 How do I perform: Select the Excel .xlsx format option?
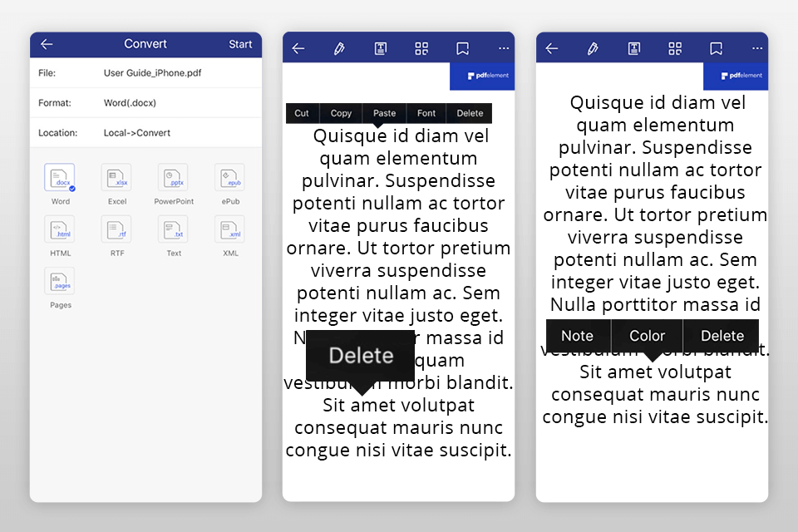116,183
